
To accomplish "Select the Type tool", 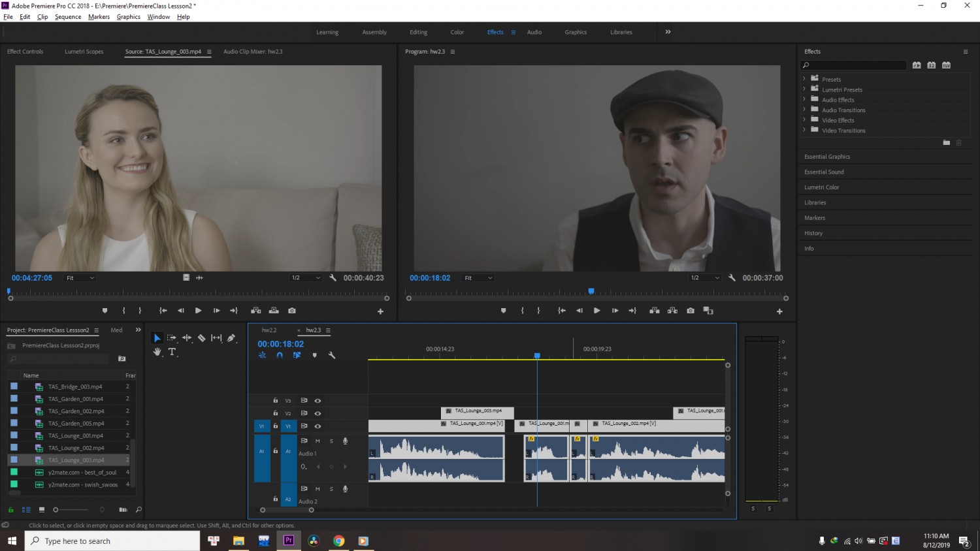I will pos(172,352).
